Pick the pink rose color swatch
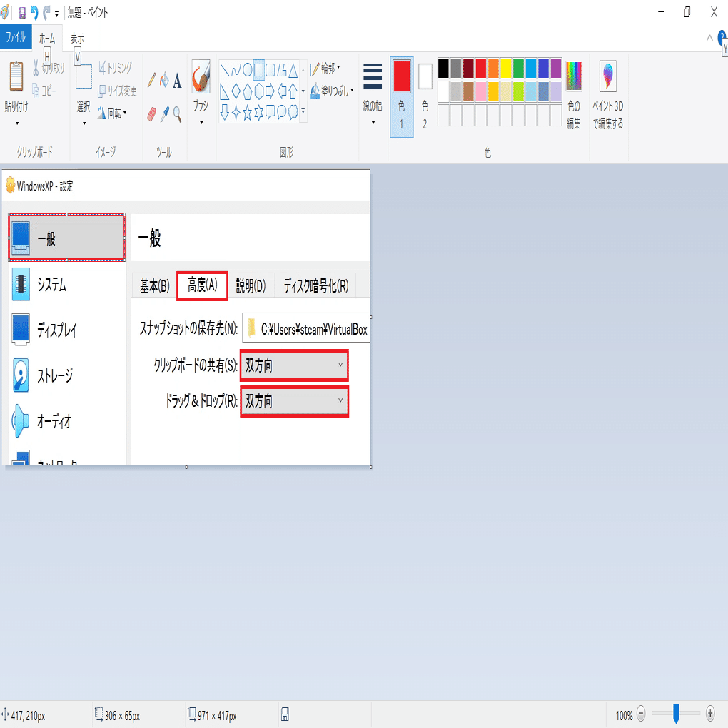This screenshot has width=728, height=728. [x=481, y=92]
